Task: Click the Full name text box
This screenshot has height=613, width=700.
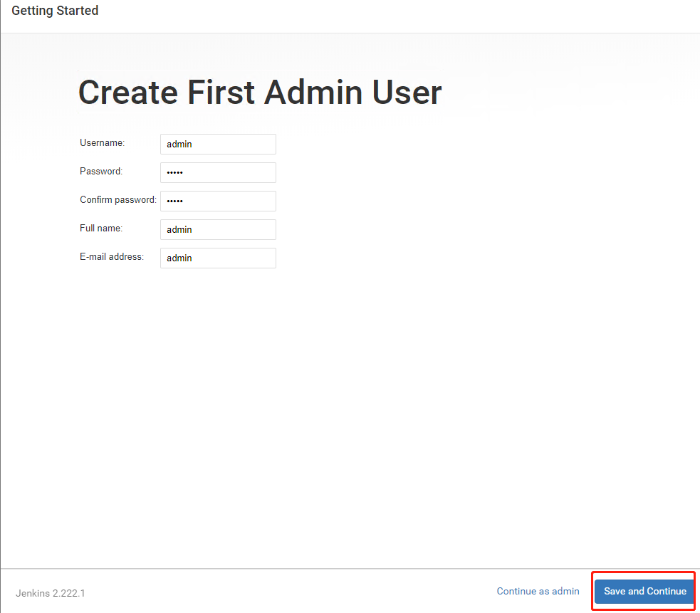Action: pos(218,229)
